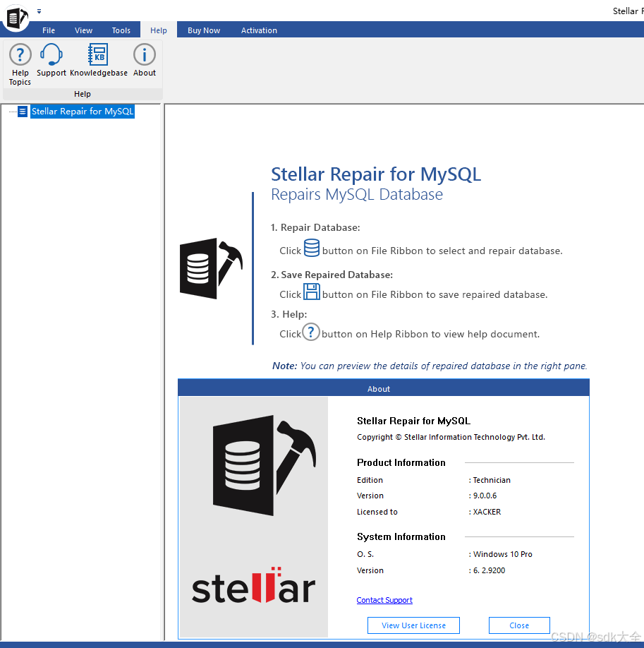Click the copyright line in About dialog
This screenshot has height=648, width=644.
tap(451, 437)
